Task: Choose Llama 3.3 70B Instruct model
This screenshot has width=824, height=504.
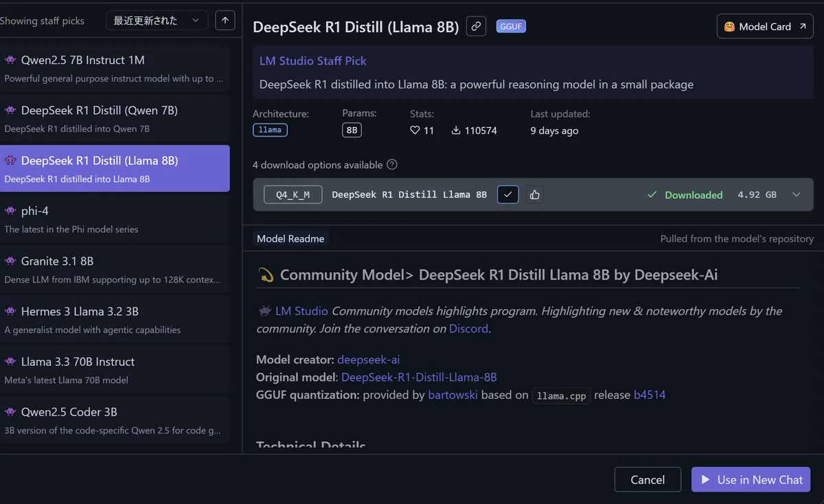Action: tap(115, 370)
